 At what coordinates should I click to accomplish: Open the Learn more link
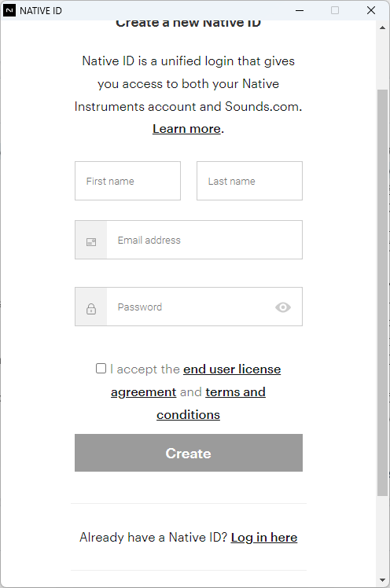tap(187, 129)
